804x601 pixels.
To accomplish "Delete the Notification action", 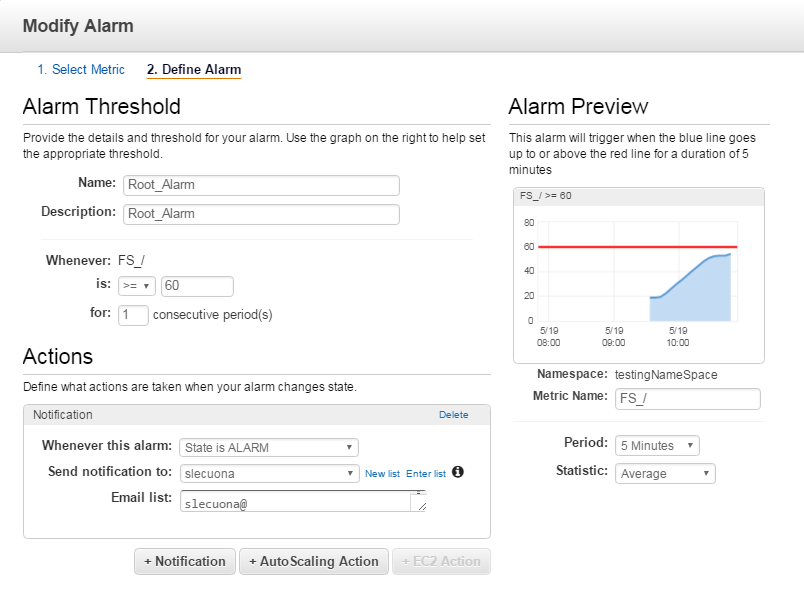I will (453, 415).
